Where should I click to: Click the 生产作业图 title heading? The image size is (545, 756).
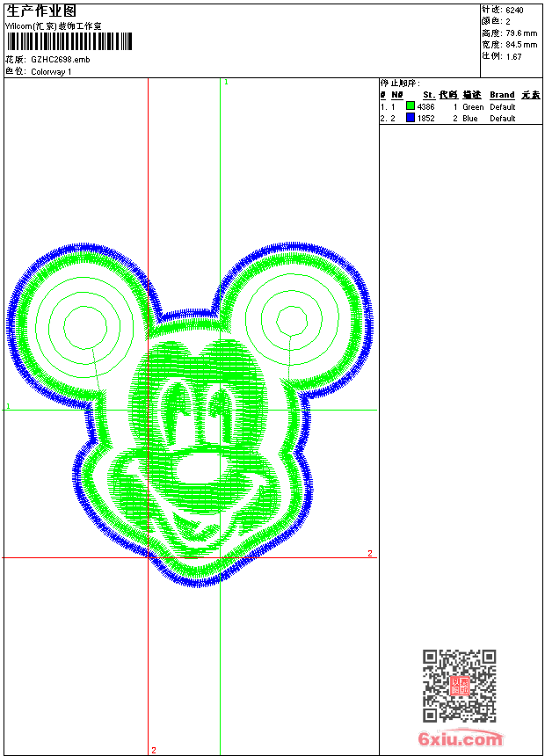(x=41, y=11)
